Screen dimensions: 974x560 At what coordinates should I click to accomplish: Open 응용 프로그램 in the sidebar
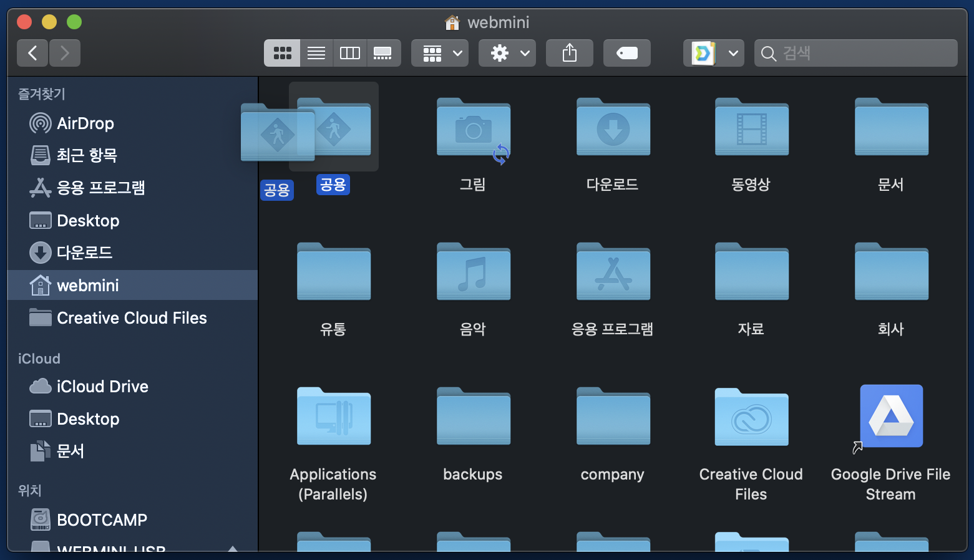coord(132,188)
